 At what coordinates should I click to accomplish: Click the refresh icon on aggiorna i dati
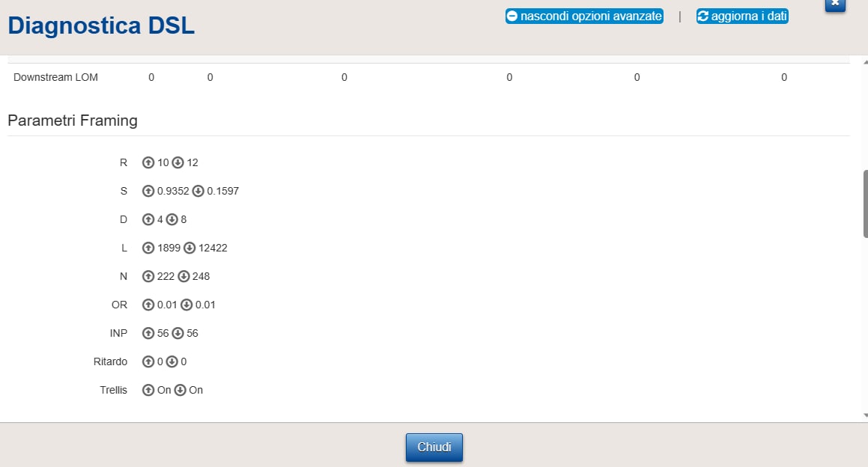coord(703,16)
